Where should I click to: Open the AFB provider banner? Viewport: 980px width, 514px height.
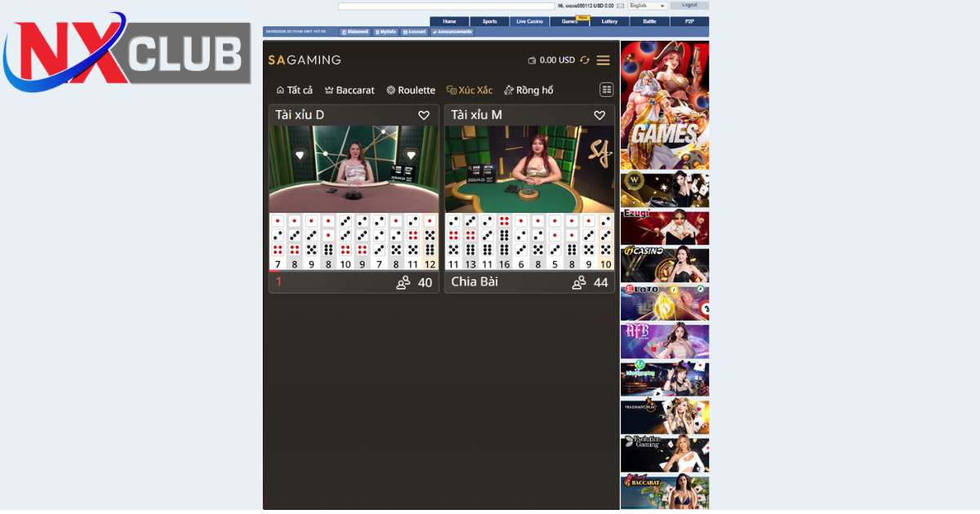coord(665,341)
